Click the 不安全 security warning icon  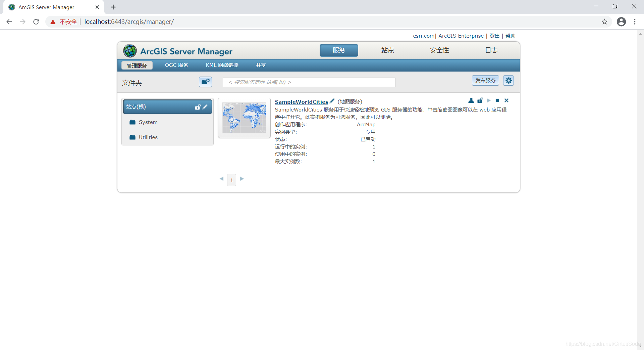(53, 22)
